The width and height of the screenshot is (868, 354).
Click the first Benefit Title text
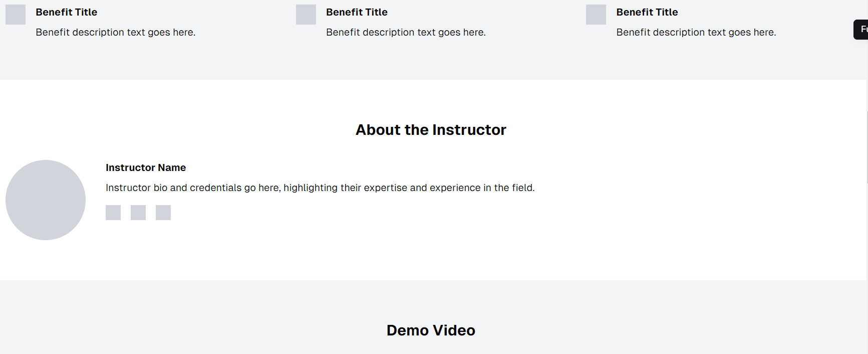click(x=67, y=12)
